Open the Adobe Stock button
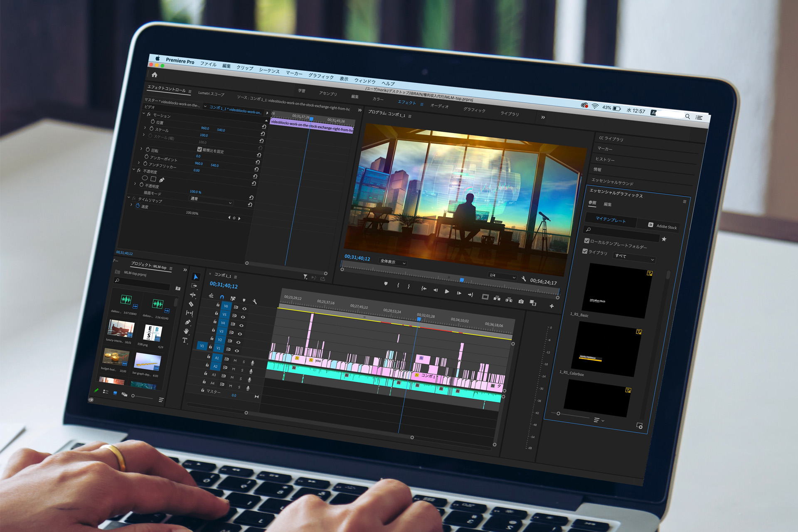 [663, 226]
